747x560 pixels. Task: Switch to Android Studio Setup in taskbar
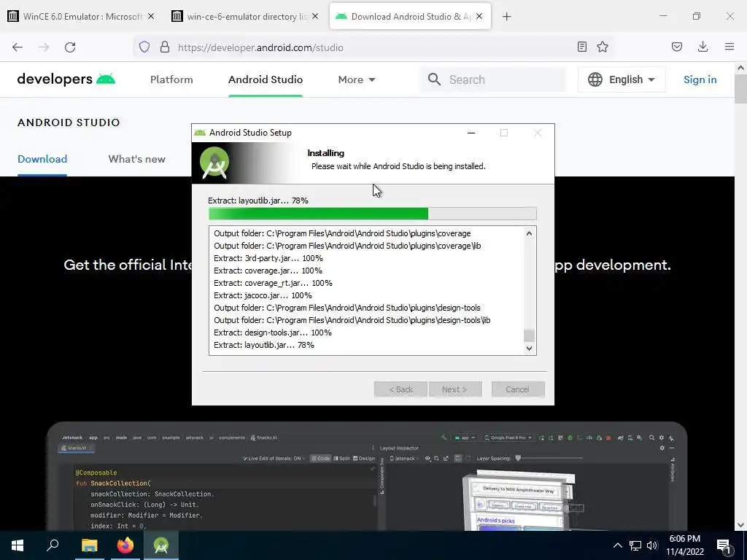[161, 545]
